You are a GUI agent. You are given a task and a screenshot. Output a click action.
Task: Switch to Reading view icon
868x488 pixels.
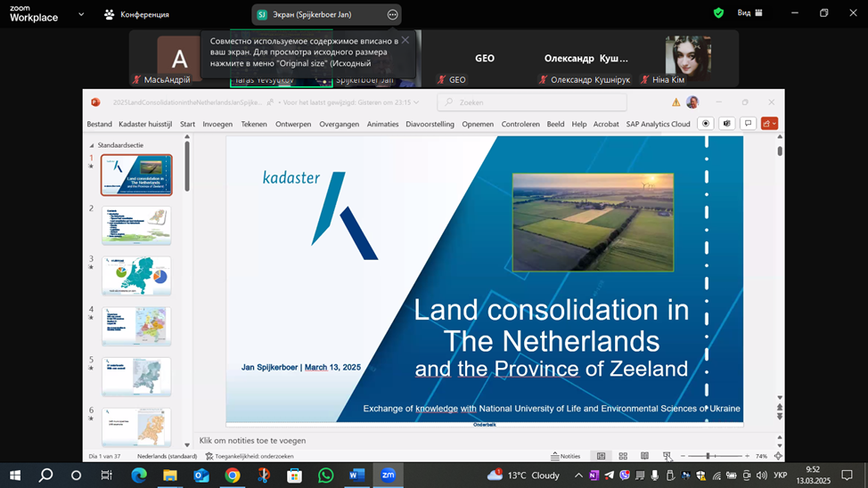(645, 456)
